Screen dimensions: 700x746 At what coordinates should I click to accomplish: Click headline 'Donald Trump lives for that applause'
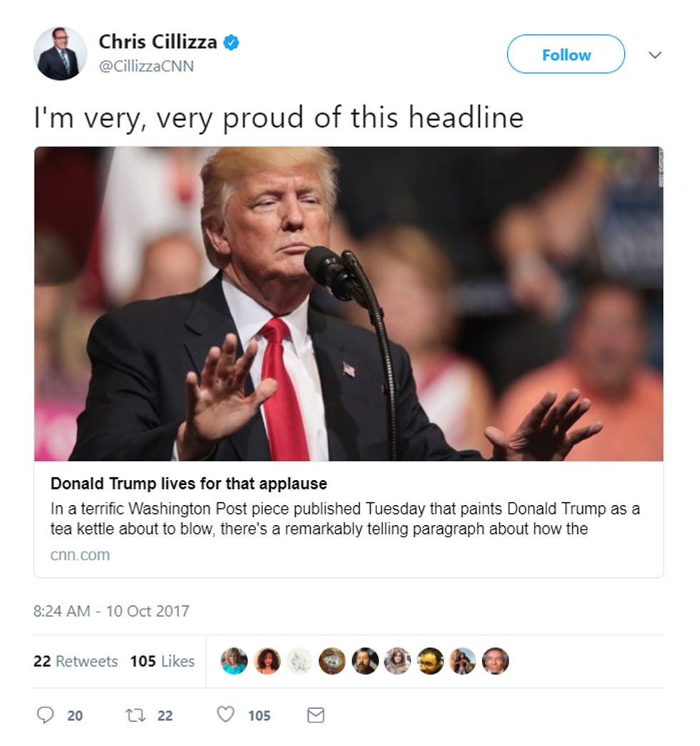coord(189,483)
